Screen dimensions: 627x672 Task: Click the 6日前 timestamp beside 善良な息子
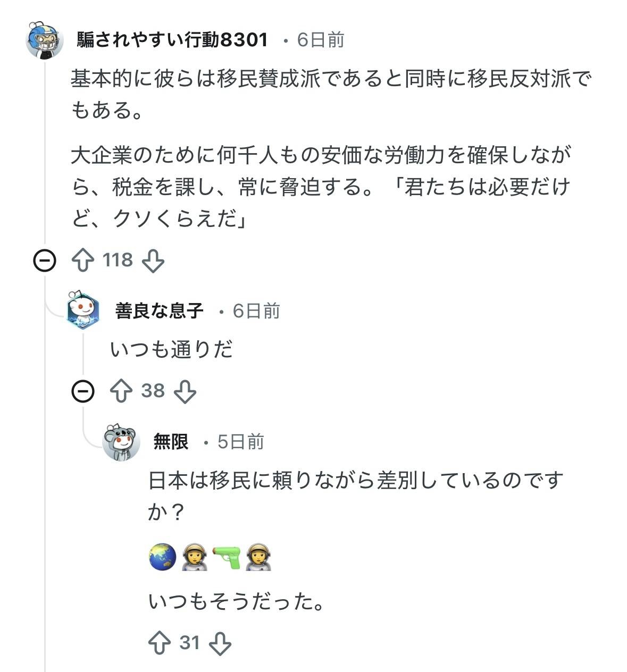[x=256, y=311]
